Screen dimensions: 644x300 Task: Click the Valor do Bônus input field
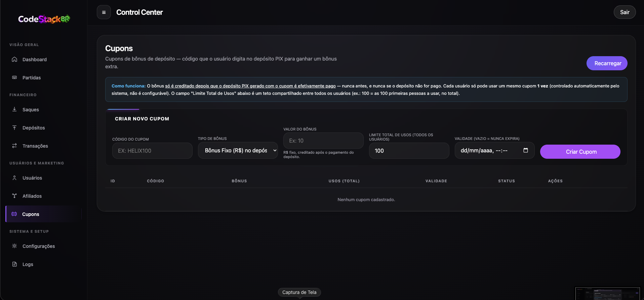pyautogui.click(x=323, y=141)
